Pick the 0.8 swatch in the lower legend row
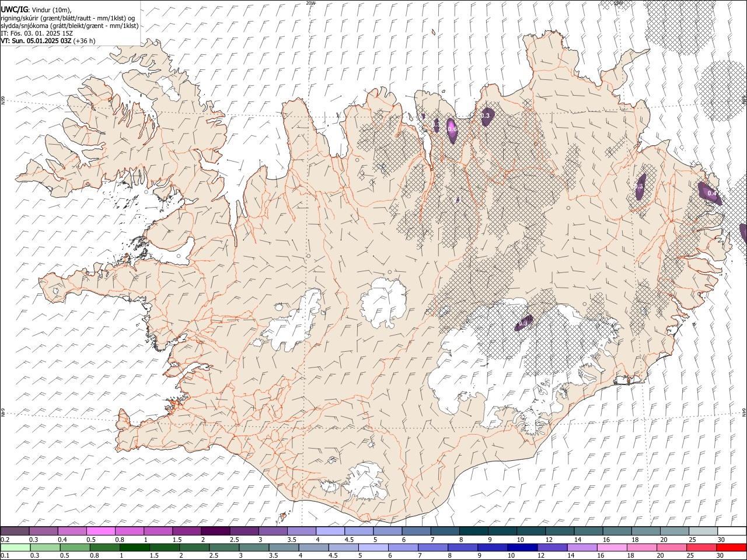Viewport: 747px width, 560px height. point(104,547)
